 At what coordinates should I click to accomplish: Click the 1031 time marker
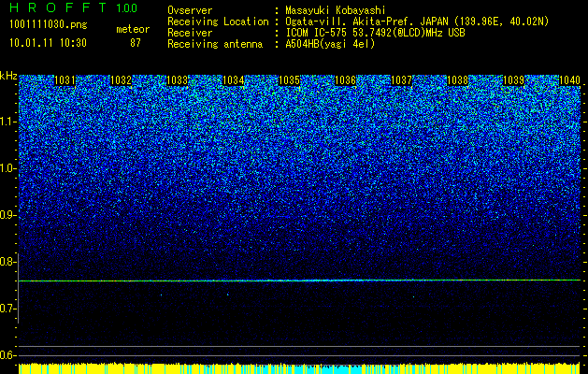click(x=65, y=80)
